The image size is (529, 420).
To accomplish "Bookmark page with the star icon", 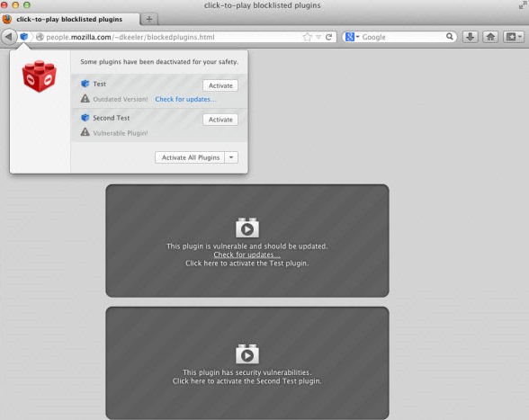I will (307, 37).
